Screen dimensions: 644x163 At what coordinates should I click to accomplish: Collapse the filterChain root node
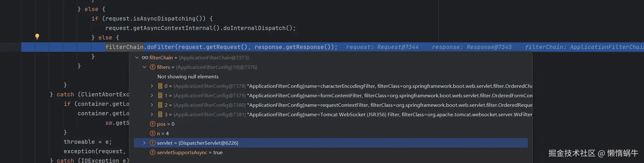[x=137, y=58]
